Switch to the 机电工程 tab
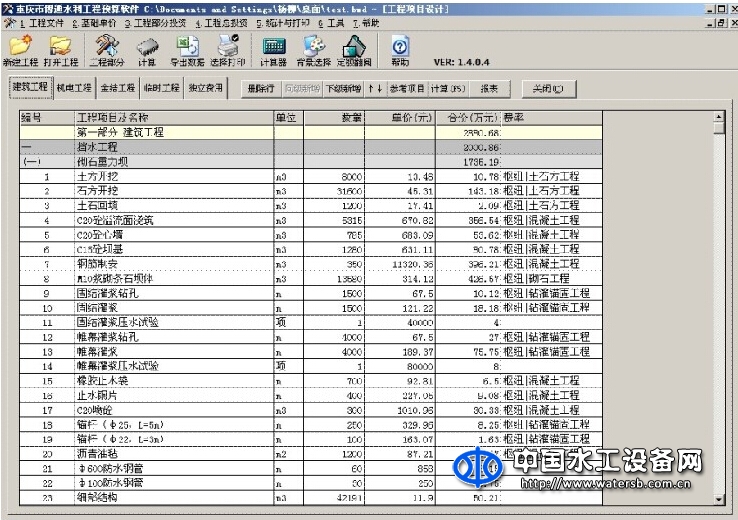Screen dimensions: 738x520 coord(74,88)
